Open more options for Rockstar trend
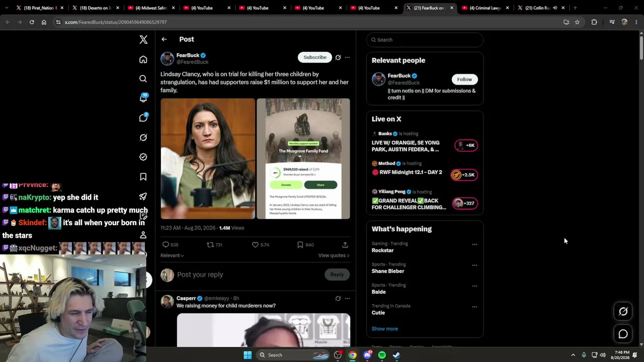The image size is (644, 362). coord(474,244)
